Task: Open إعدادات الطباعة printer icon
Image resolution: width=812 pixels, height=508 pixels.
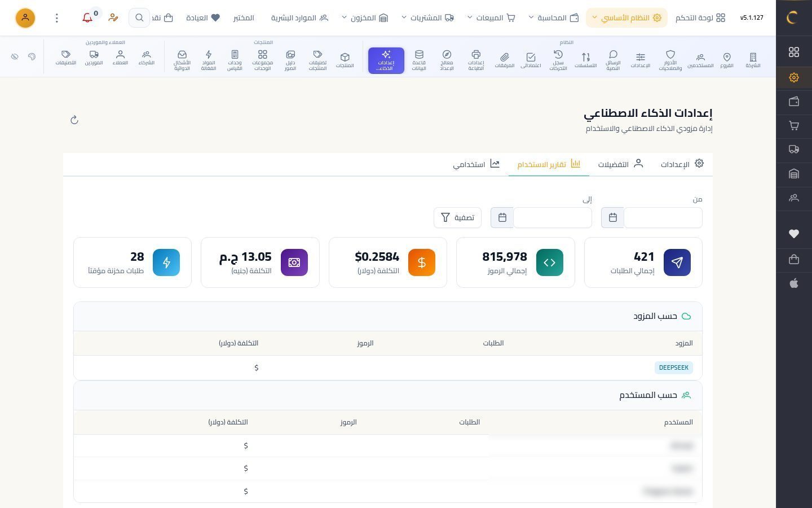Action: pos(476,60)
